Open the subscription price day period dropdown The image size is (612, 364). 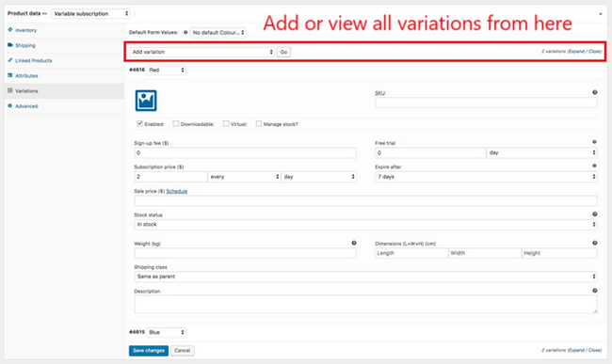[x=319, y=177]
